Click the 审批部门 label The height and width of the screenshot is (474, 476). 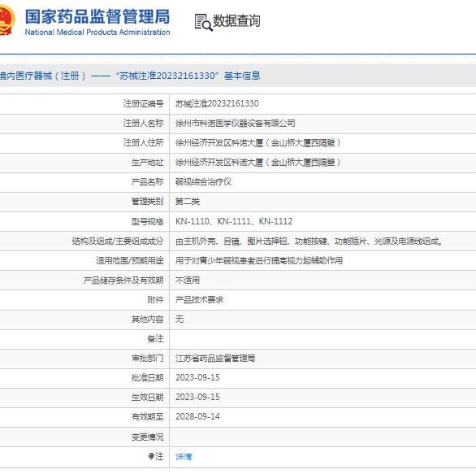point(147,359)
